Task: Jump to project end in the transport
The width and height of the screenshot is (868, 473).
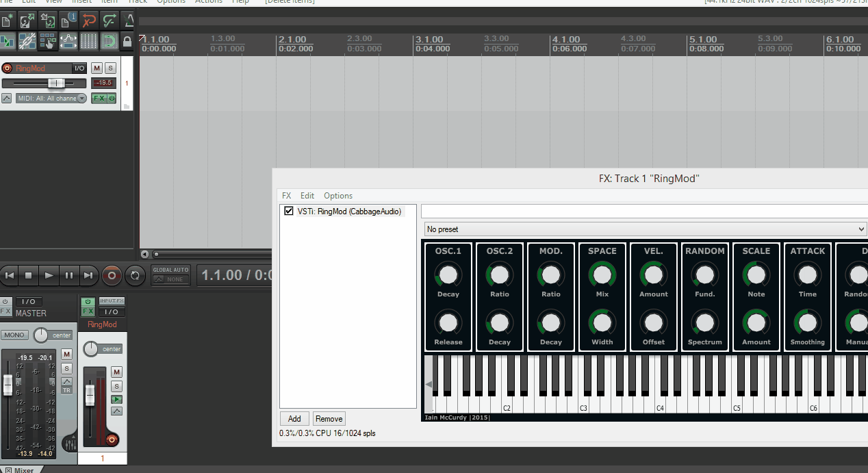Action: 88,275
